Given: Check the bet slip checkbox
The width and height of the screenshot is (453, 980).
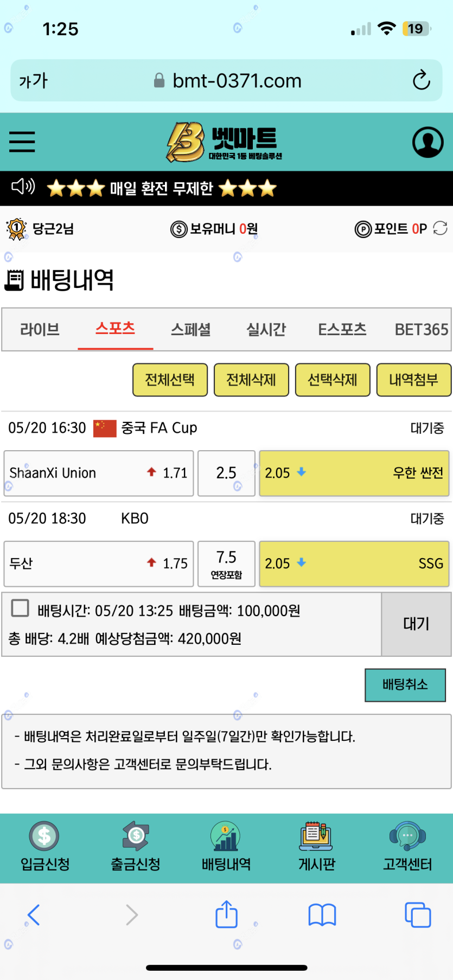Looking at the screenshot, I should (20, 608).
